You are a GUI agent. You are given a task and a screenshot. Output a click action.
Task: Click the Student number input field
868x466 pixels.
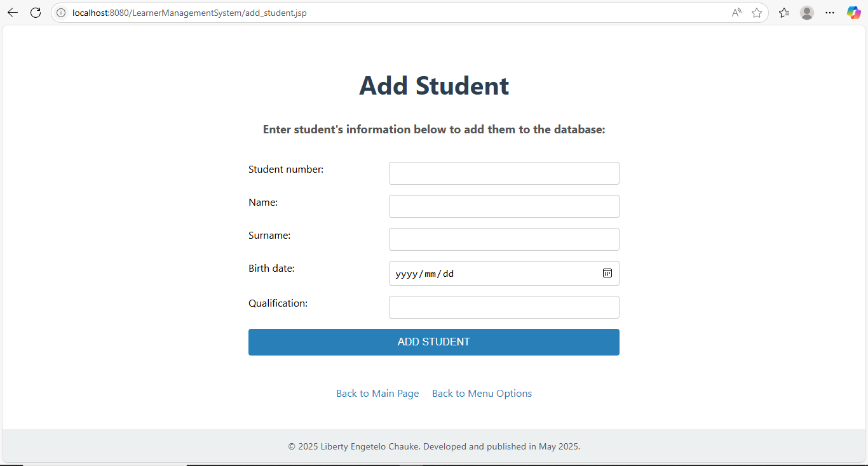(504, 173)
